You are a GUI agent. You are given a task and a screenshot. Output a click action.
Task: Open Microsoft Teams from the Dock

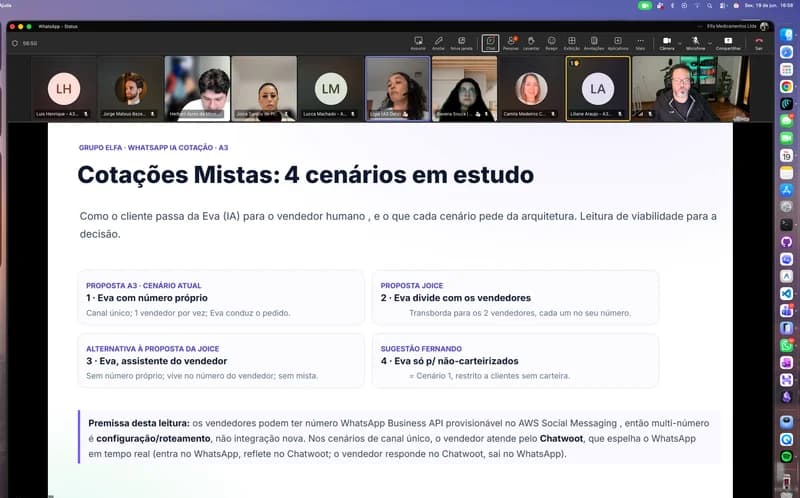(x=786, y=311)
